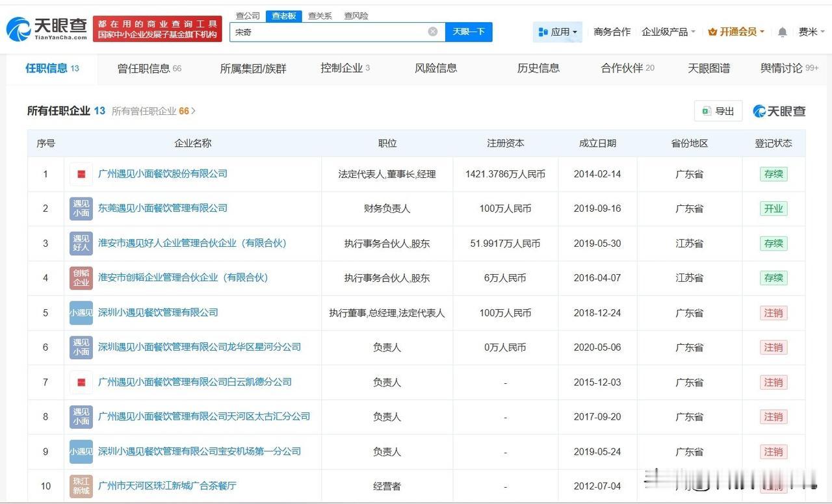
Task: Click the 遇见小面 logo in the 东莞 row
Action: tap(81, 208)
